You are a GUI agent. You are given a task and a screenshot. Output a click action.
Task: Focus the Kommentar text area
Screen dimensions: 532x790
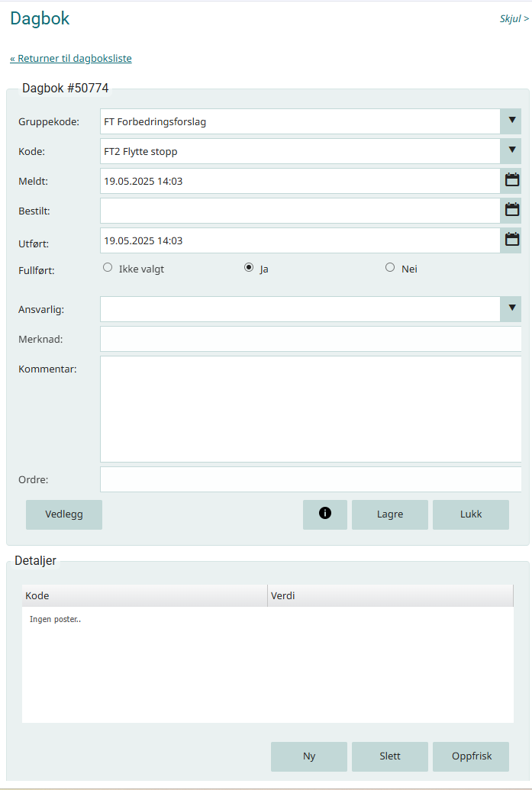[311, 409]
